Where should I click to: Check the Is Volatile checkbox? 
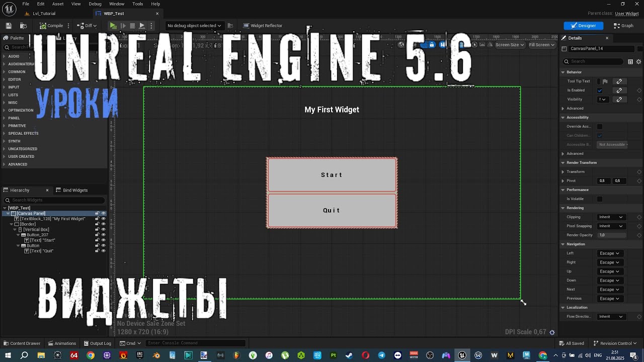[600, 199]
